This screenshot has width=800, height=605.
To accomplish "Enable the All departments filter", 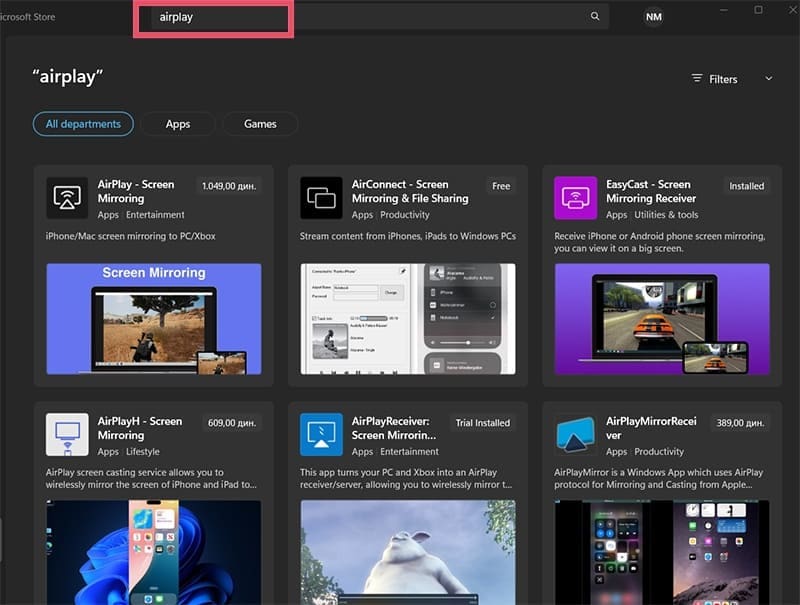I will (x=83, y=123).
